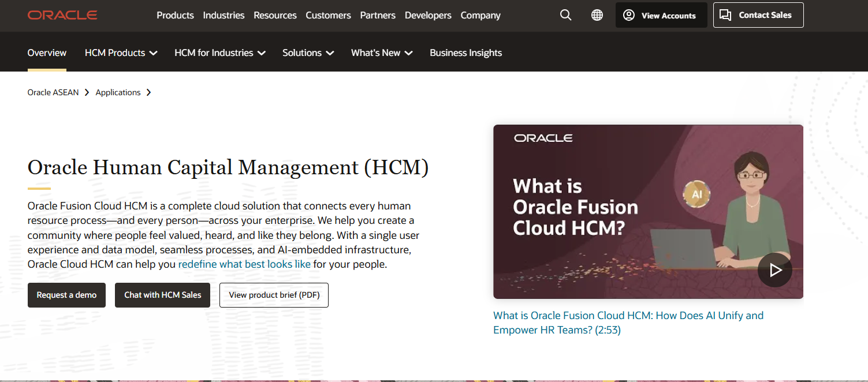Click Chat with HCM Sales
The height and width of the screenshot is (382, 868).
click(x=162, y=295)
